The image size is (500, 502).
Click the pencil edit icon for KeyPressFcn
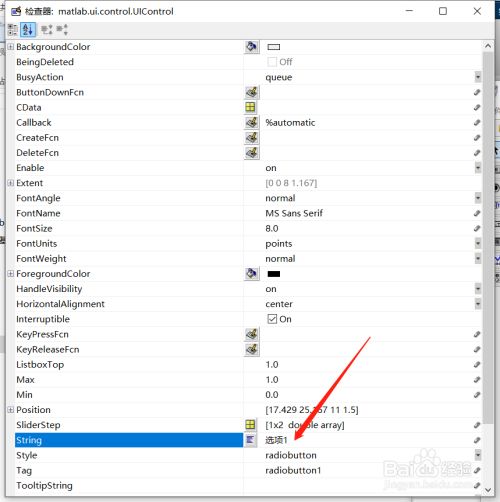(x=477, y=334)
